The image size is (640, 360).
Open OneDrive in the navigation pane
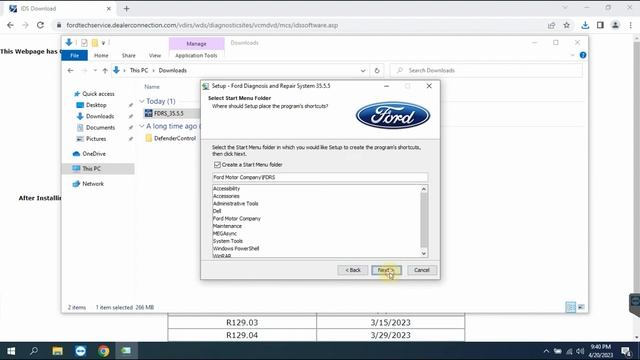point(94,153)
